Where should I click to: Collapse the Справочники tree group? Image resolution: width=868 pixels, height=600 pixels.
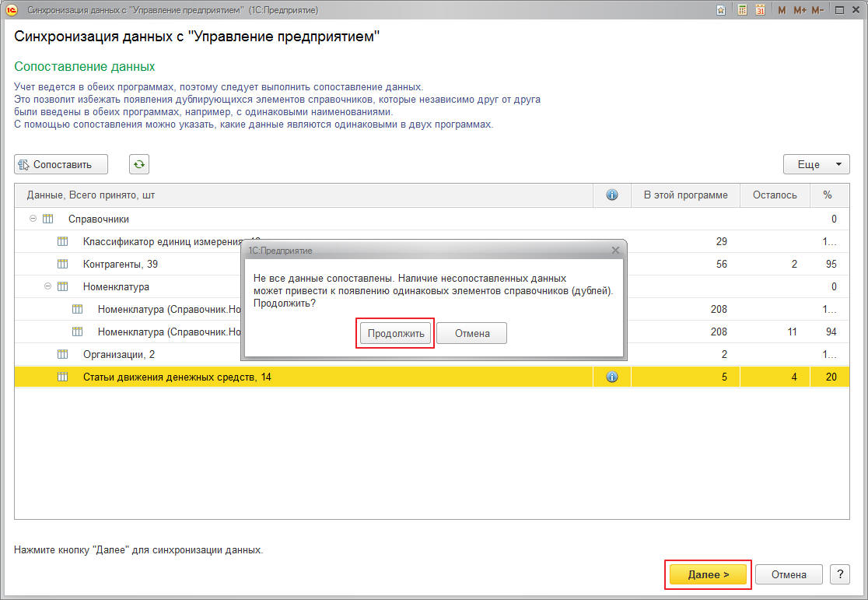[33, 219]
